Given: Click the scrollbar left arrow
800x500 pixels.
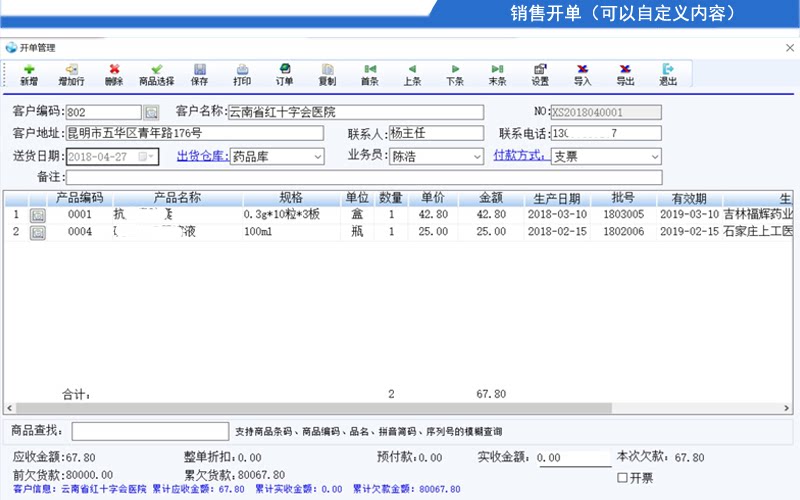Looking at the screenshot, I should pyautogui.click(x=9, y=408).
